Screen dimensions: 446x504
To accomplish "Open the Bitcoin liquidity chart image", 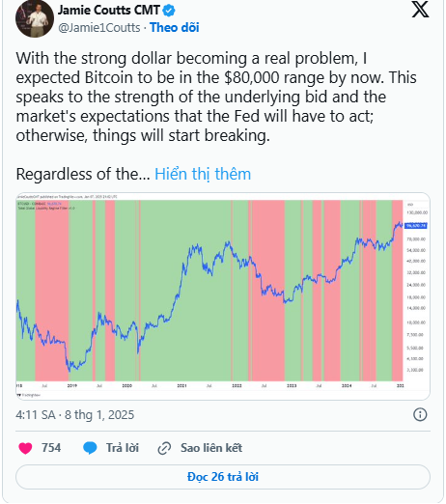I will point(223,296).
